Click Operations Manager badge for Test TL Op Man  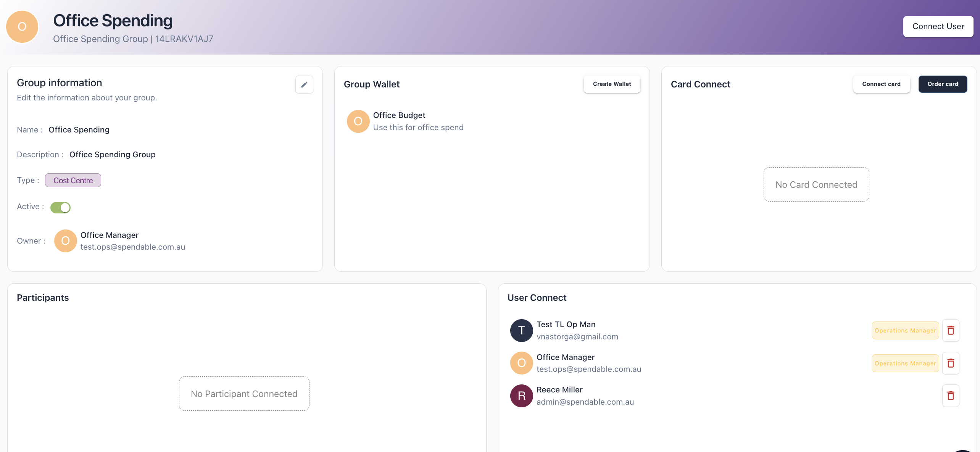point(905,330)
